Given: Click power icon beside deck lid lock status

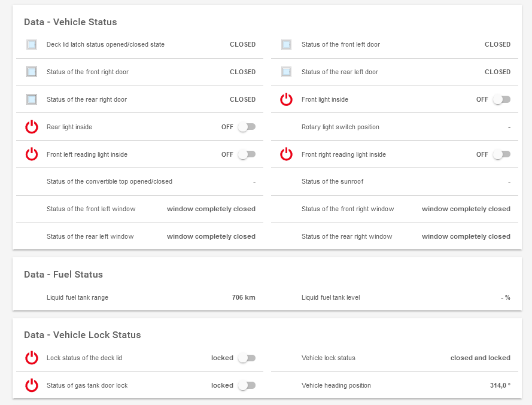Looking at the screenshot, I should 32,358.
